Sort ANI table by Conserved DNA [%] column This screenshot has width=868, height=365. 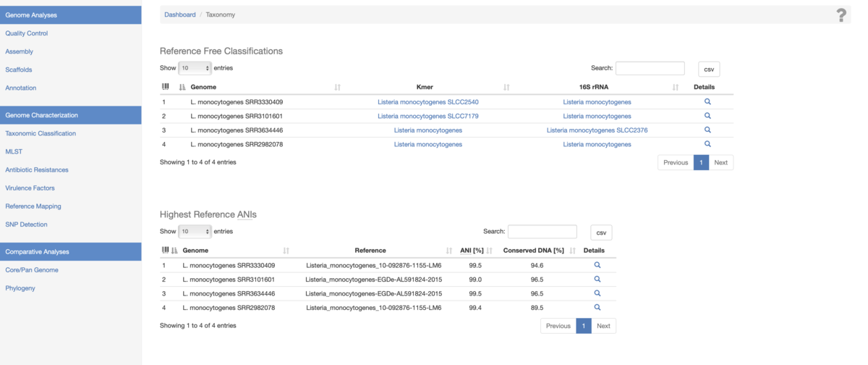(534, 251)
